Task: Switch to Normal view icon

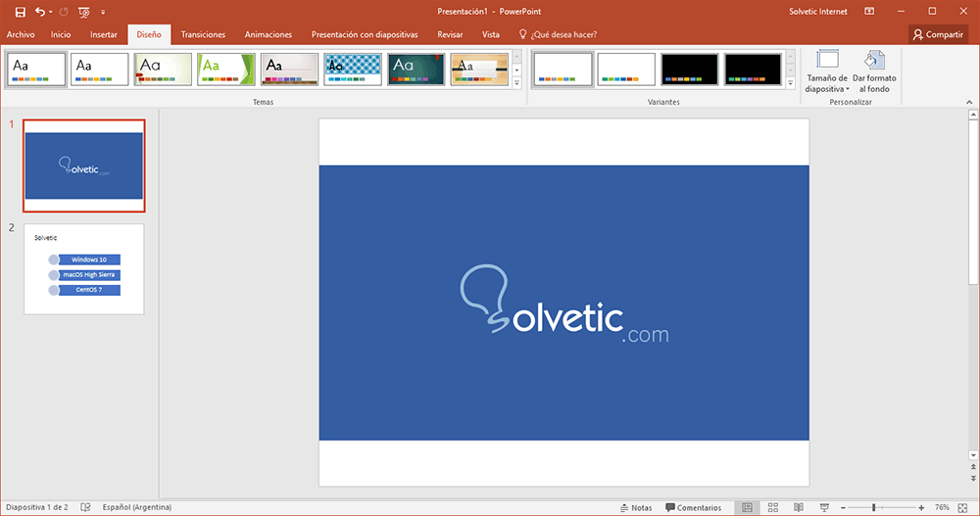Action: coord(747,507)
